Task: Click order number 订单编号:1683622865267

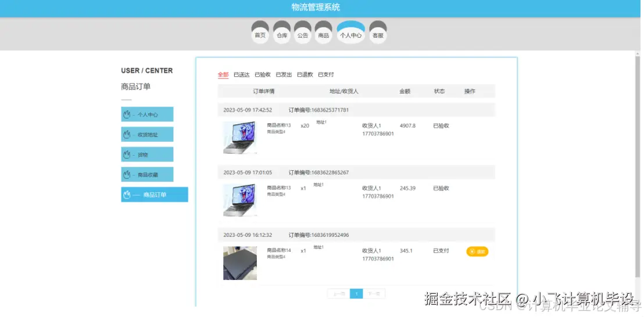Action: pos(319,172)
